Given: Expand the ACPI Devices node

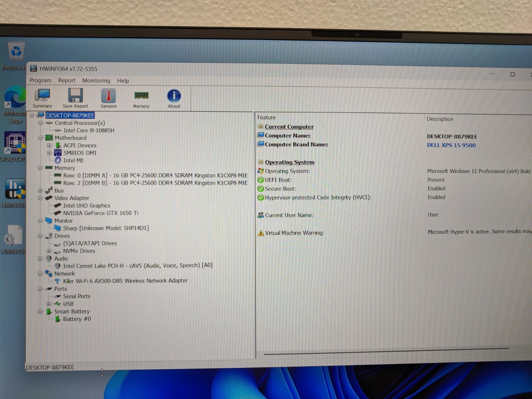Looking at the screenshot, I should pos(49,145).
